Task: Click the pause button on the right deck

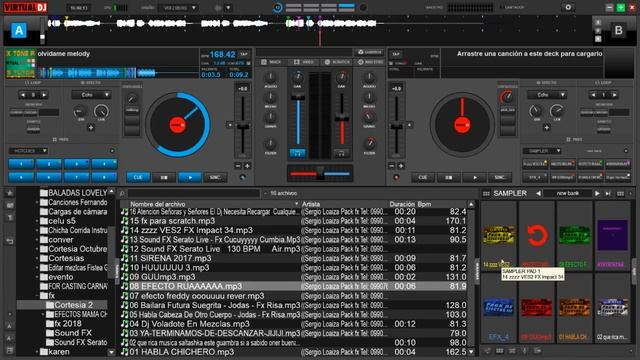Action: tap(449, 178)
